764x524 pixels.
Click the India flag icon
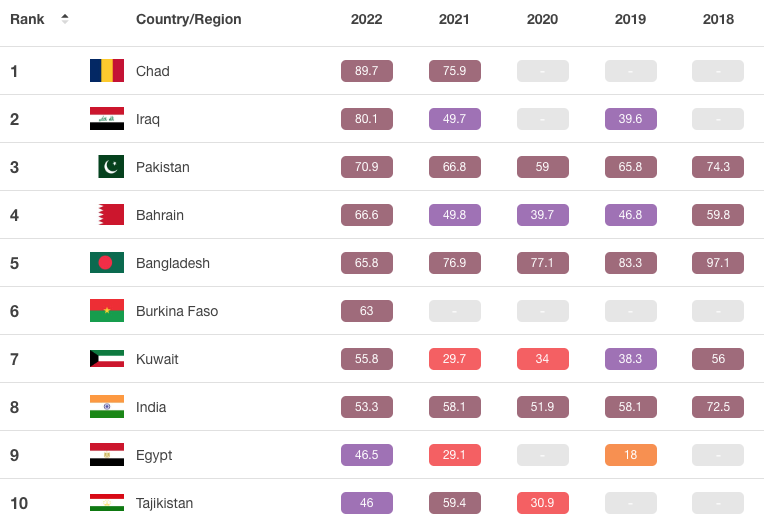pos(107,407)
